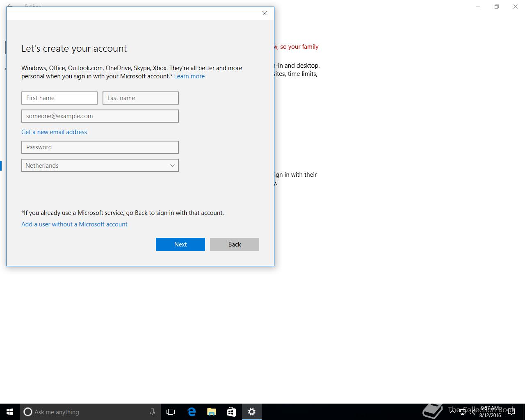Click the taskbar clock and date
Viewport: 525px width, 420px height.
click(490, 412)
